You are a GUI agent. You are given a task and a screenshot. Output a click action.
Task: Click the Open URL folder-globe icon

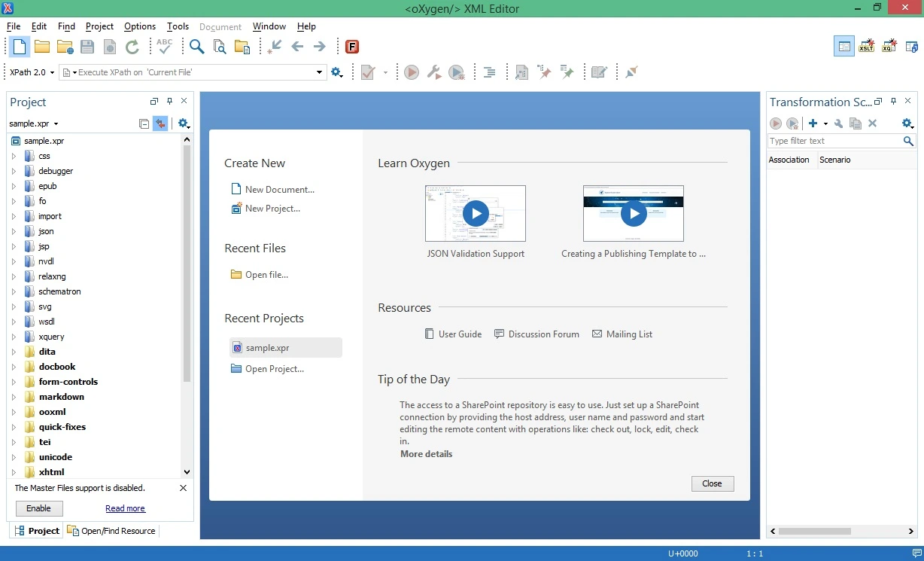[65, 47]
